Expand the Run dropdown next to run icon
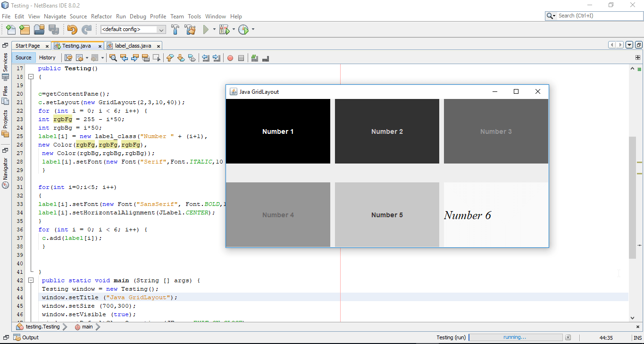 click(214, 29)
